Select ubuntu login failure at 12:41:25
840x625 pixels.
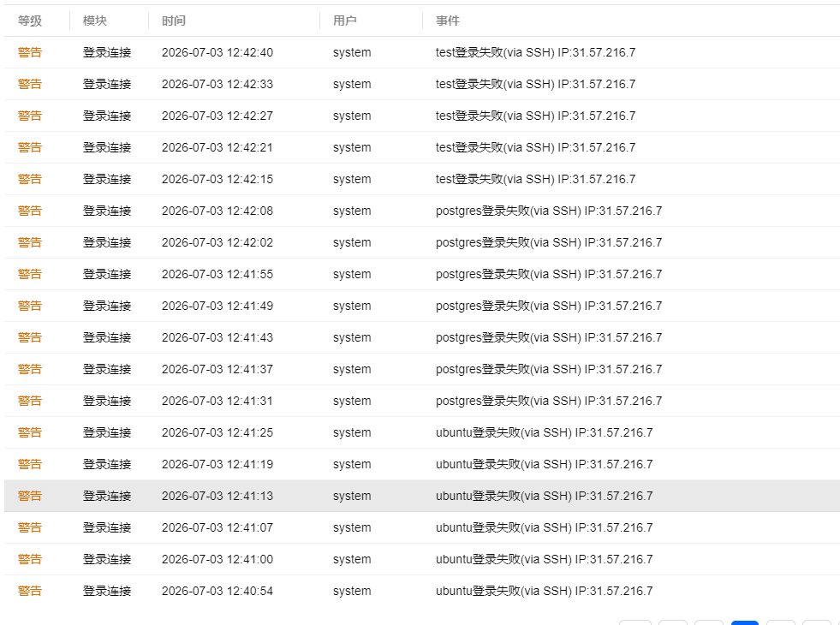(x=544, y=432)
